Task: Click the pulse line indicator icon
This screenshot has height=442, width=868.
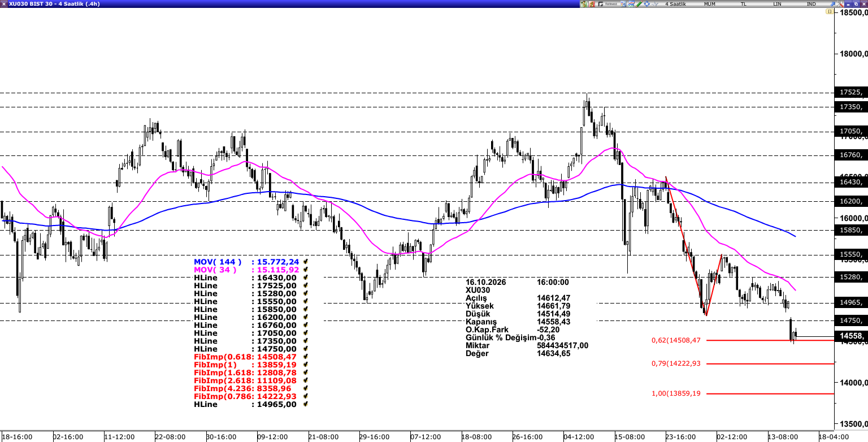Action: click(x=655, y=4)
